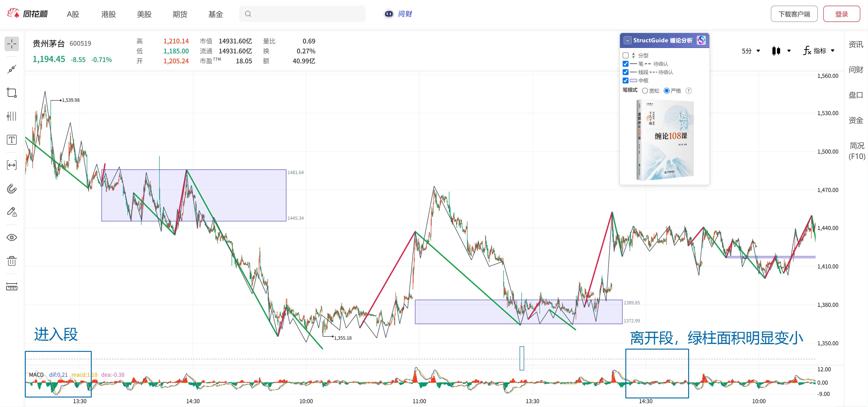This screenshot has width=868, height=407.
Task: Uncheck the 中枢 checkbox
Action: pyautogui.click(x=626, y=80)
